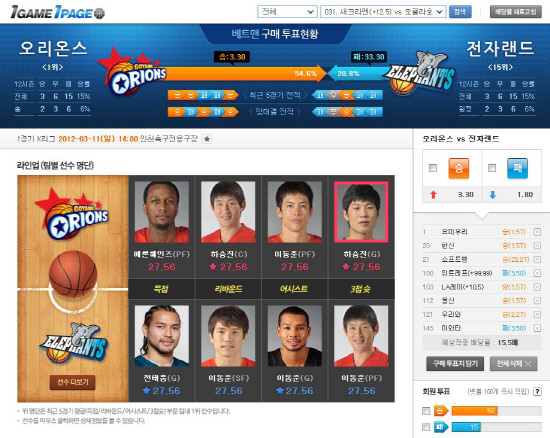550x438 pixels.
Task: Select the 3점슛 category tab
Action: 361,289
